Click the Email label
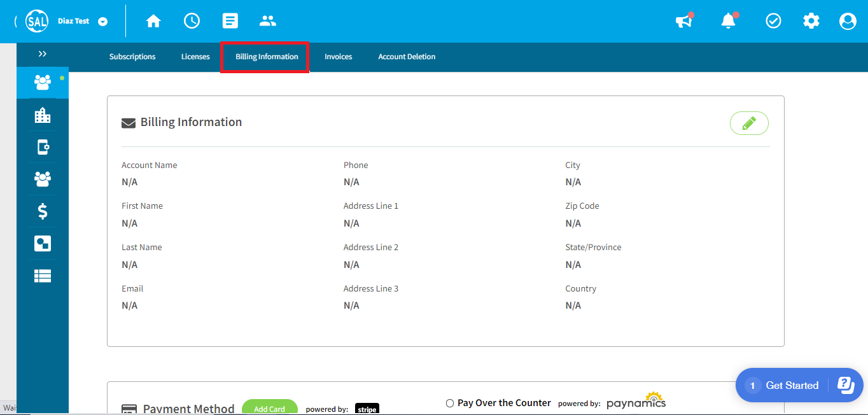 pos(132,288)
